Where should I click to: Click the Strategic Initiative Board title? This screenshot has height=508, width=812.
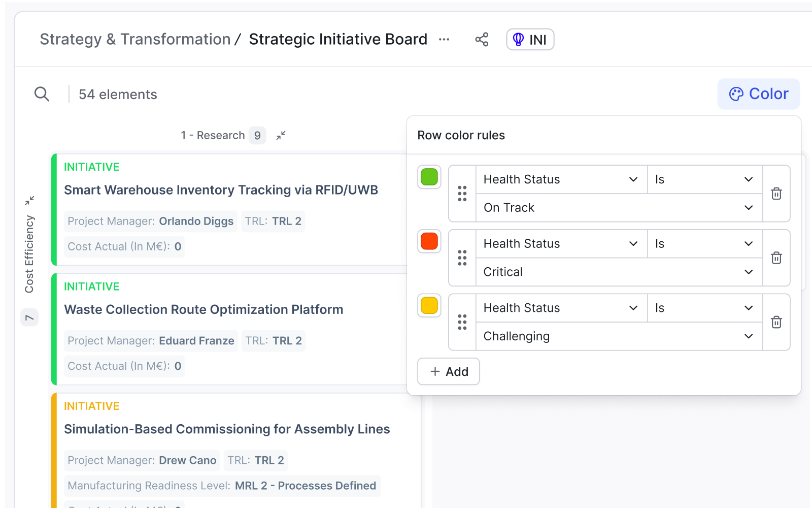coord(338,39)
